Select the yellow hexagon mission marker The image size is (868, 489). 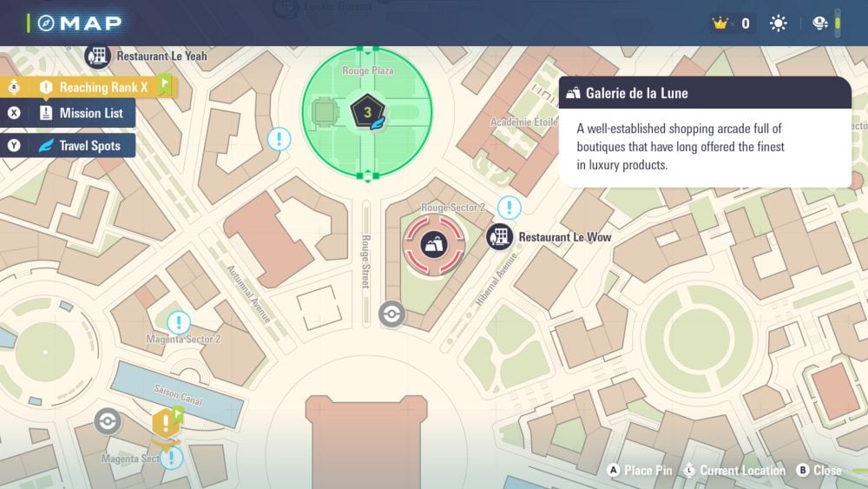coord(164,424)
